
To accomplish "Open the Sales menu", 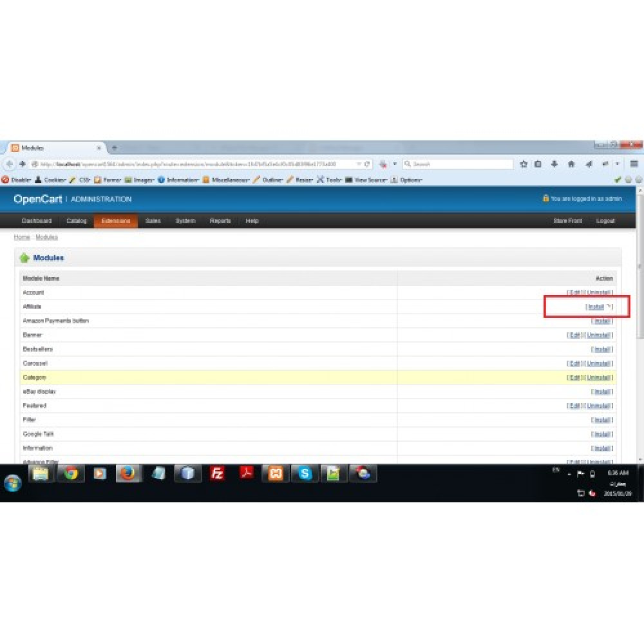I will pyautogui.click(x=153, y=220).
